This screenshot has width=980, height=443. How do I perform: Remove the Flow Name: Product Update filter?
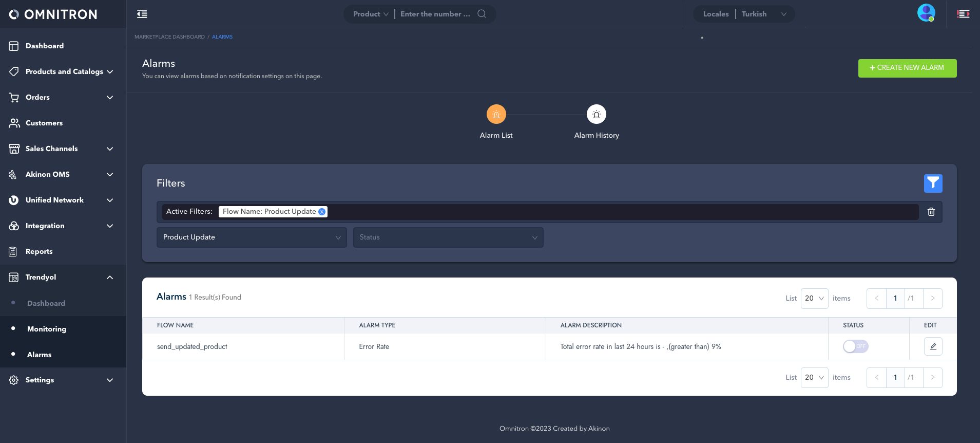tap(322, 212)
